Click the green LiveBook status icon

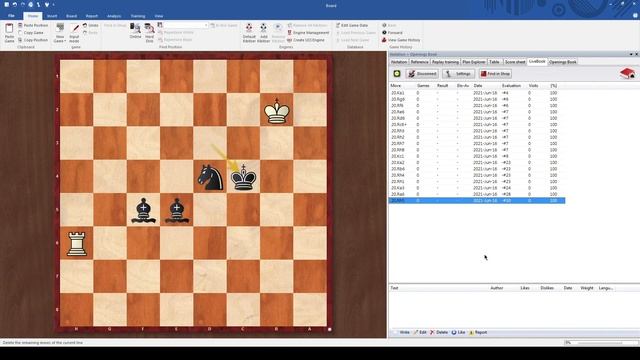pos(397,74)
